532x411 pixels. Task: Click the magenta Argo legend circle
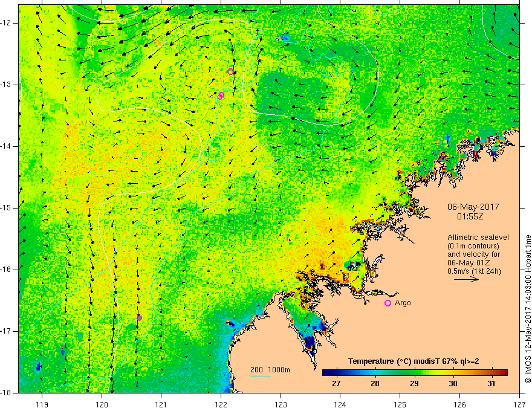click(x=388, y=303)
